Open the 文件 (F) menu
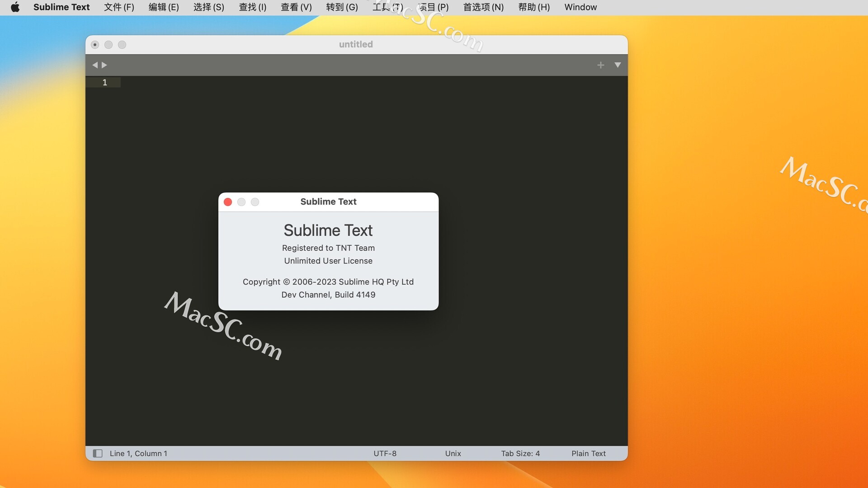Viewport: 868px width, 488px height. click(x=119, y=7)
